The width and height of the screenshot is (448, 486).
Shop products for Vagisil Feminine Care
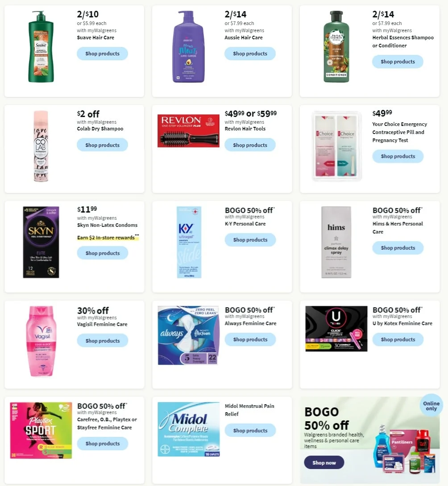(x=103, y=341)
